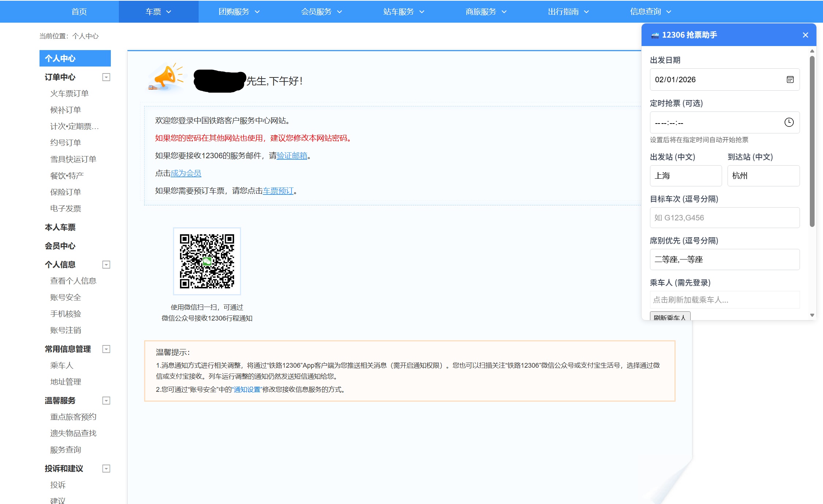Collapse the 个人信息 section
The height and width of the screenshot is (504, 823).
tap(106, 264)
